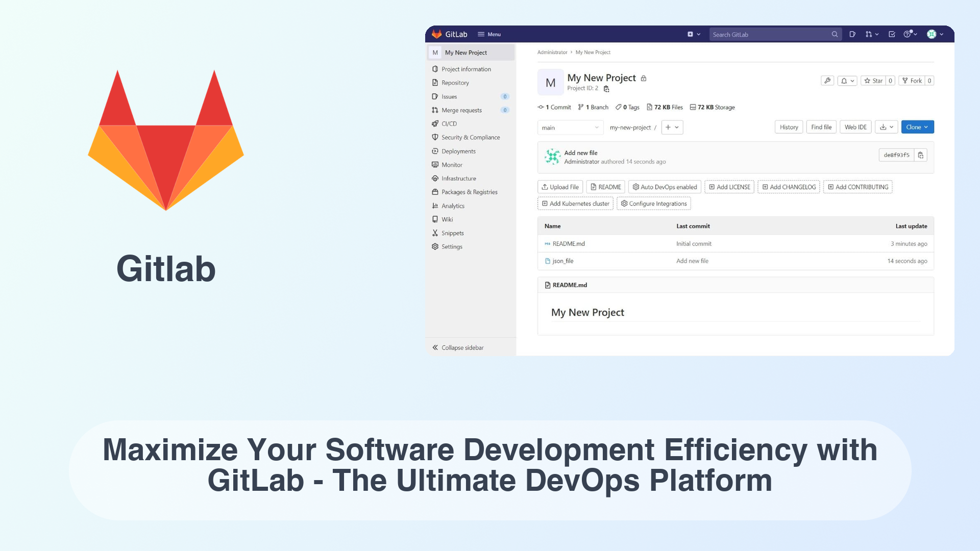Viewport: 980px width, 551px height.
Task: Open the Web IDE
Action: point(855,127)
